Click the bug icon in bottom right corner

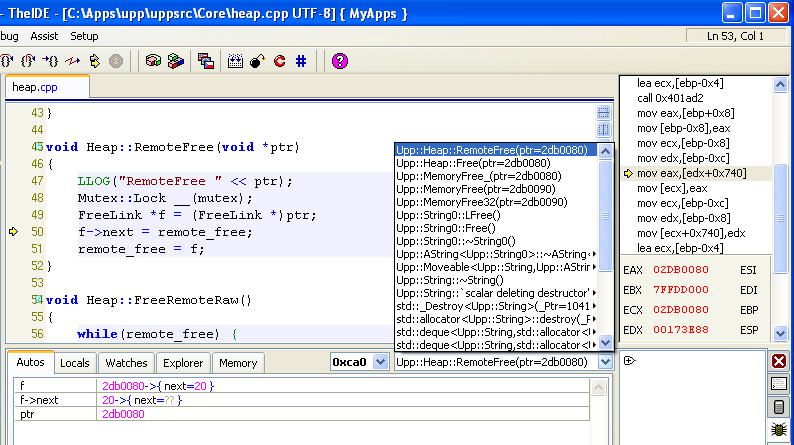[779, 430]
